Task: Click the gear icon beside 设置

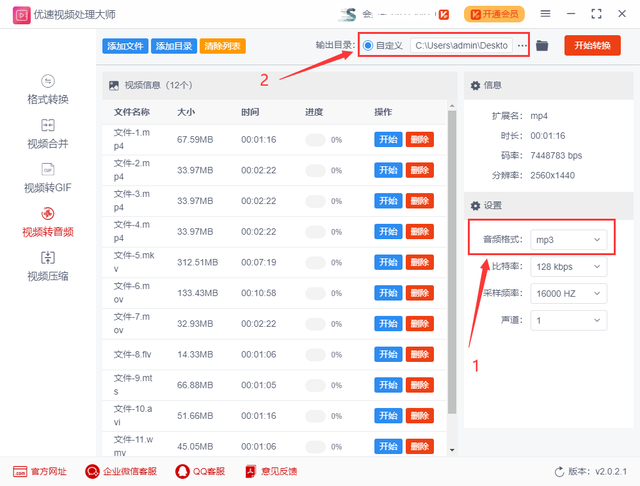Action: click(x=475, y=206)
